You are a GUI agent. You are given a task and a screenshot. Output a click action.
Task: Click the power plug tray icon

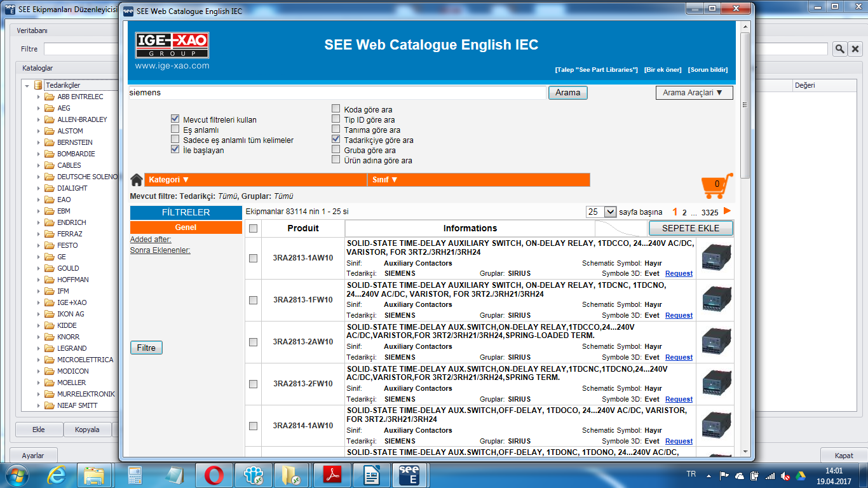tap(754, 475)
